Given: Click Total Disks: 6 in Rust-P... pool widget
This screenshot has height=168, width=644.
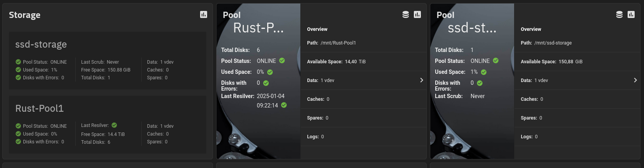Looking at the screenshot, I should point(240,50).
